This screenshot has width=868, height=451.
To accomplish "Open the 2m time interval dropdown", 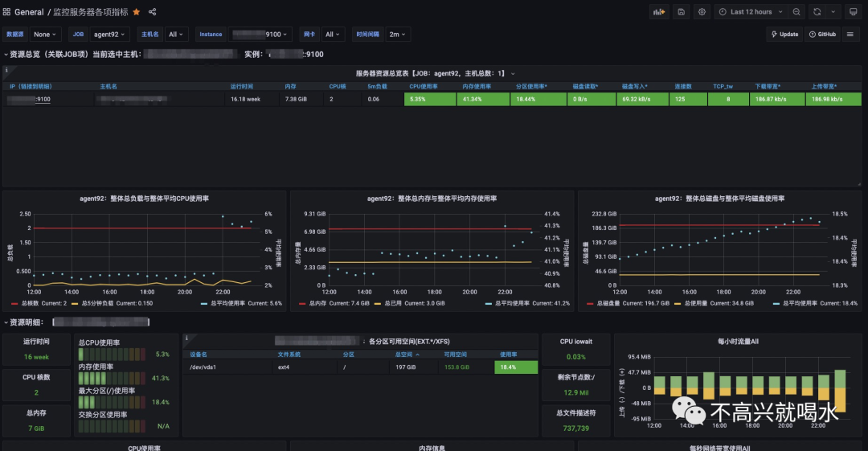I will (x=398, y=35).
